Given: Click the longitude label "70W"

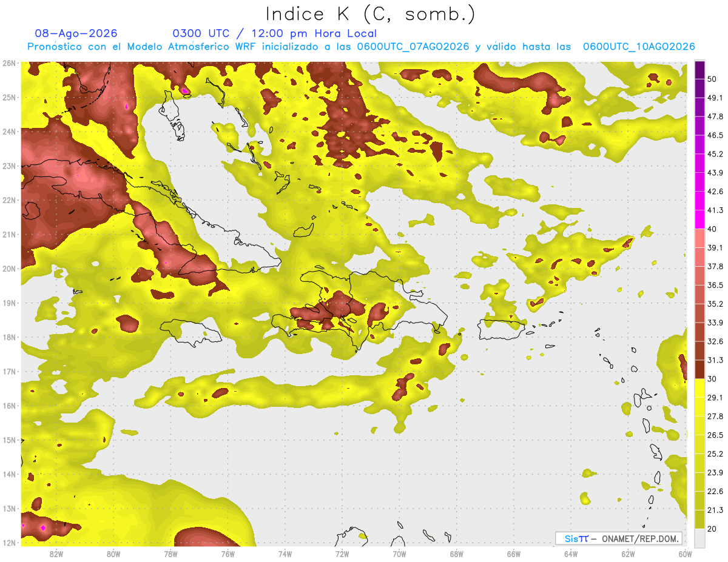Looking at the screenshot, I should coord(399,554).
